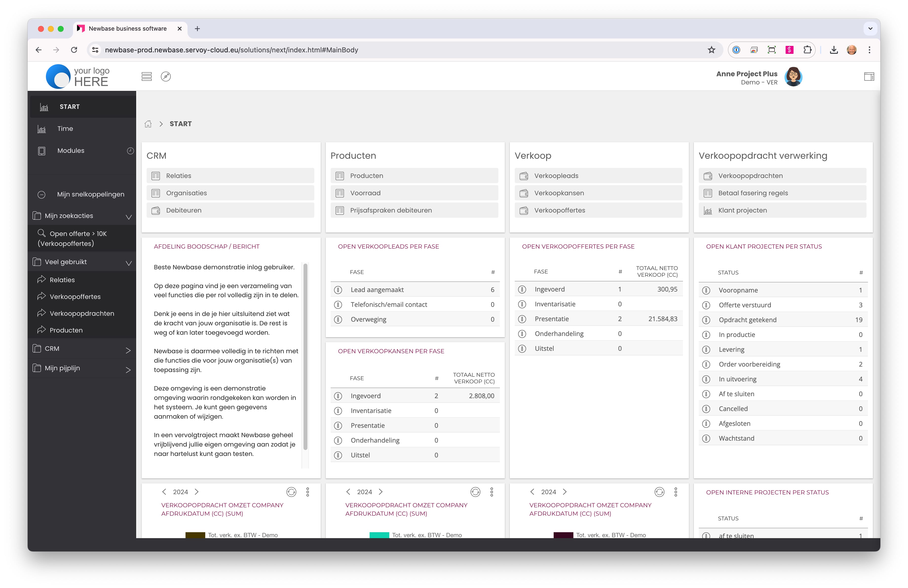Collapse the Veel gebruikt folder
Screen dimensions: 908x588
click(x=129, y=263)
